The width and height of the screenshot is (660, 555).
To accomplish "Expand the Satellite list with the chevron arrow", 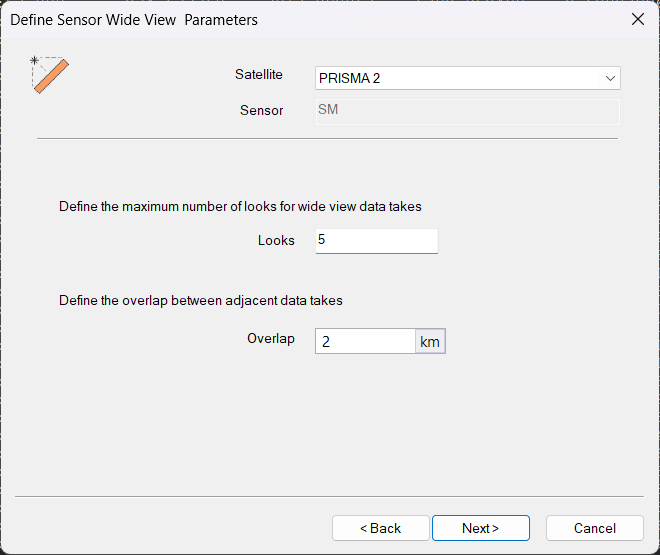I will (609, 78).
